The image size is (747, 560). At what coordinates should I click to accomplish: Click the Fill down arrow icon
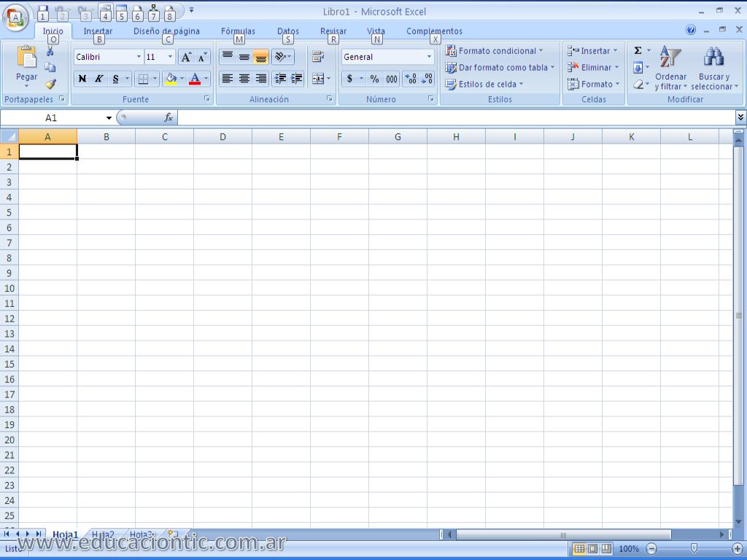[x=638, y=68]
